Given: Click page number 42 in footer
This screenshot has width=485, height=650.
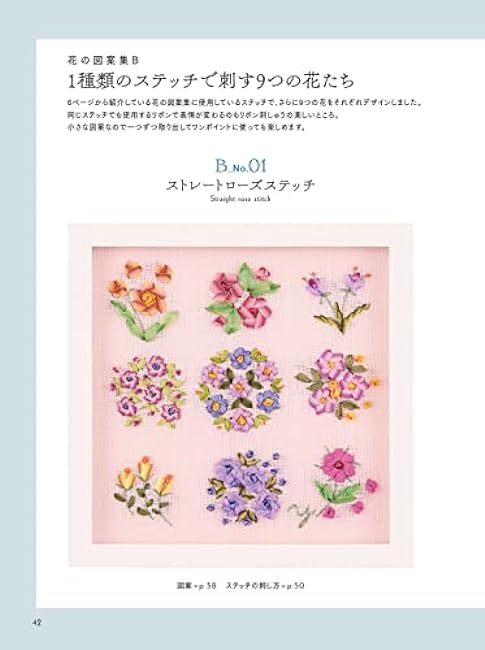Looking at the screenshot, I should [37, 623].
